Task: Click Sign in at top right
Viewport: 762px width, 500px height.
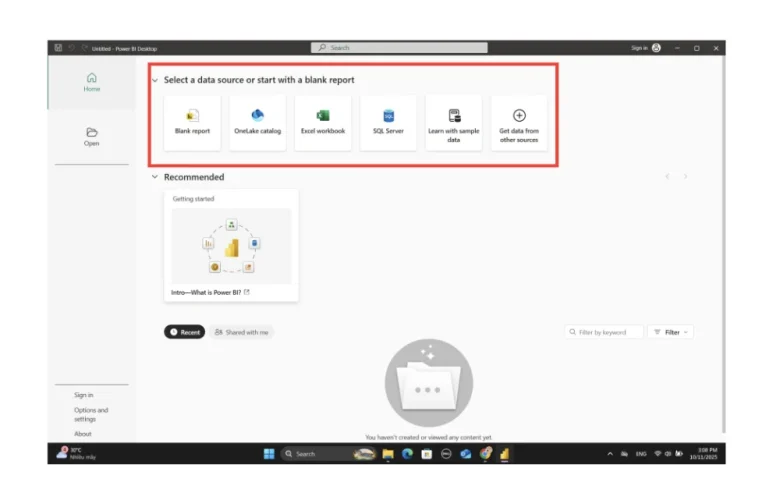Action: 639,48
